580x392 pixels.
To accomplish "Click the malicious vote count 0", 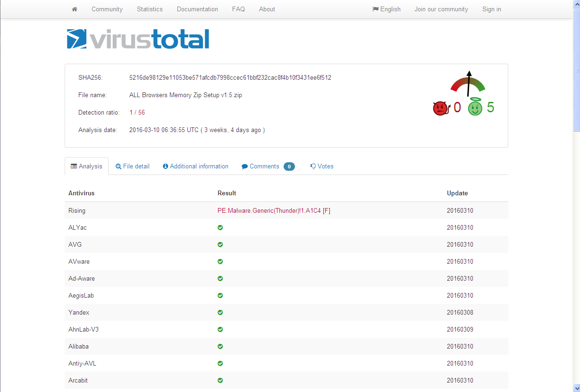I will point(457,108).
